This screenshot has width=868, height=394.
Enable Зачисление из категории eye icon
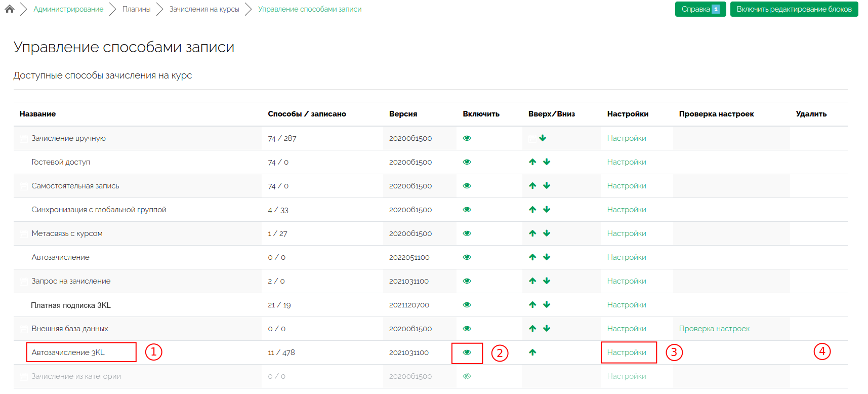pyautogui.click(x=467, y=376)
